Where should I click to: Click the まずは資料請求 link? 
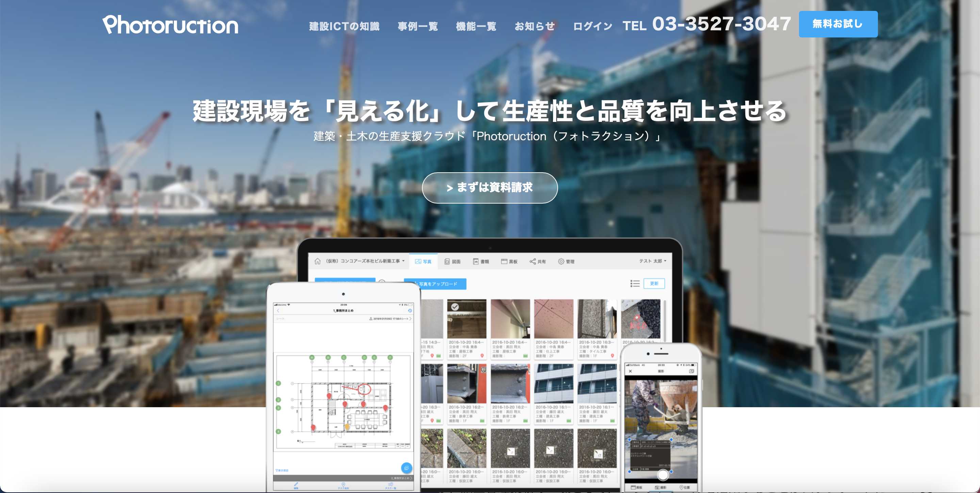click(x=490, y=187)
